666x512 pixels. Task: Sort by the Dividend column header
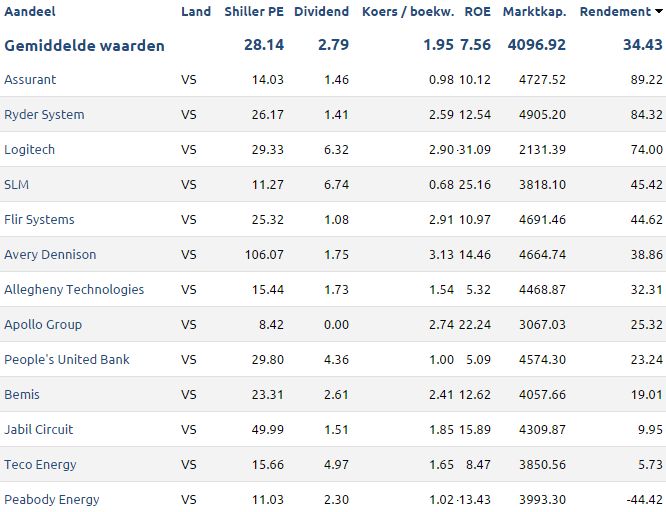click(x=322, y=11)
